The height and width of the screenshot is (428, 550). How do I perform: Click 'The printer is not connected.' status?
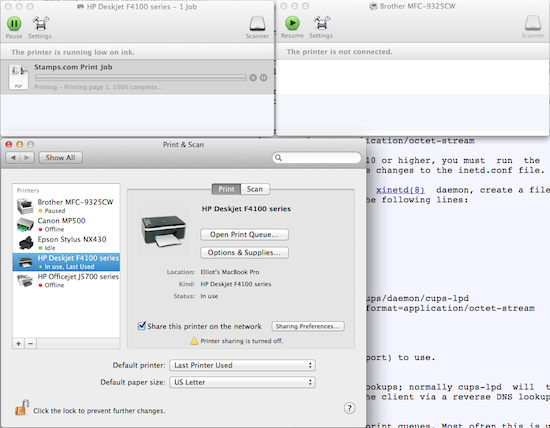click(339, 52)
